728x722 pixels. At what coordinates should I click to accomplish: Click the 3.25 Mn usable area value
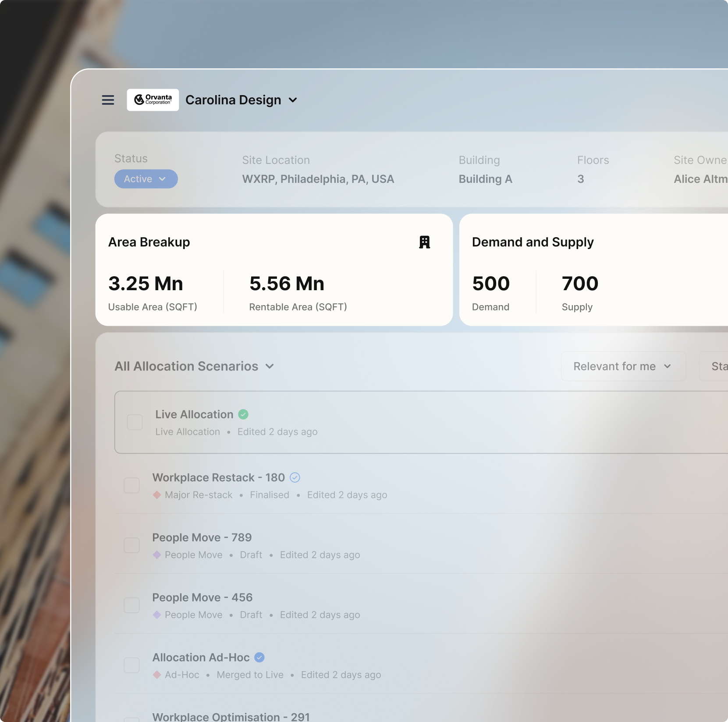[146, 284]
